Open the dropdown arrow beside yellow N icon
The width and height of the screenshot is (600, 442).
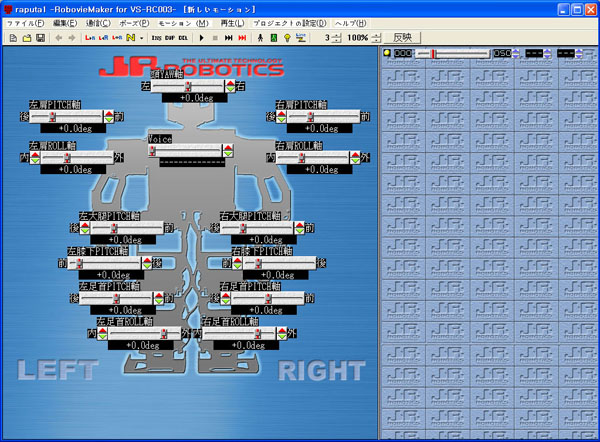[x=142, y=37]
